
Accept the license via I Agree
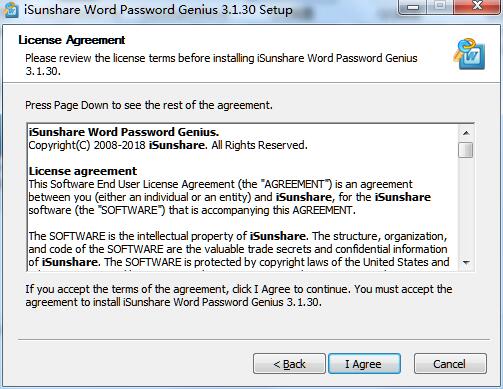click(364, 364)
